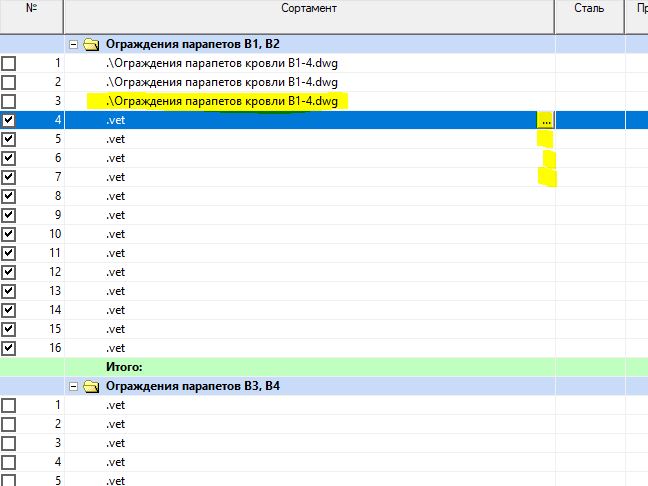648x486 pixels.
Task: Collapse the Ограждения парапетов В1, В2 group
Action: 73,45
